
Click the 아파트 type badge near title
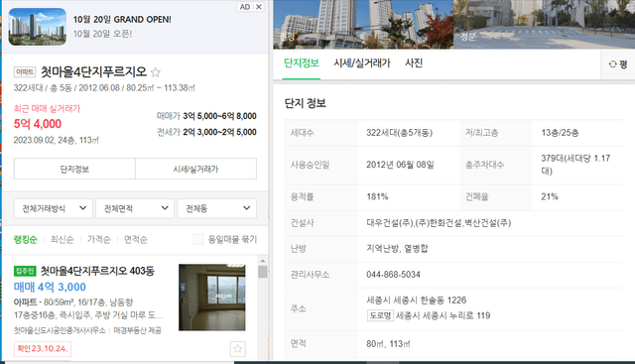pyautogui.click(x=25, y=72)
